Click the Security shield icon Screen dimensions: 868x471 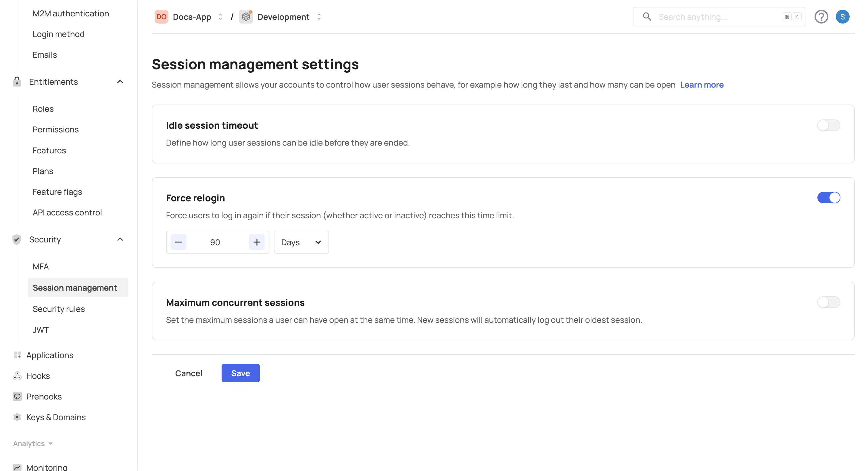[x=17, y=239]
